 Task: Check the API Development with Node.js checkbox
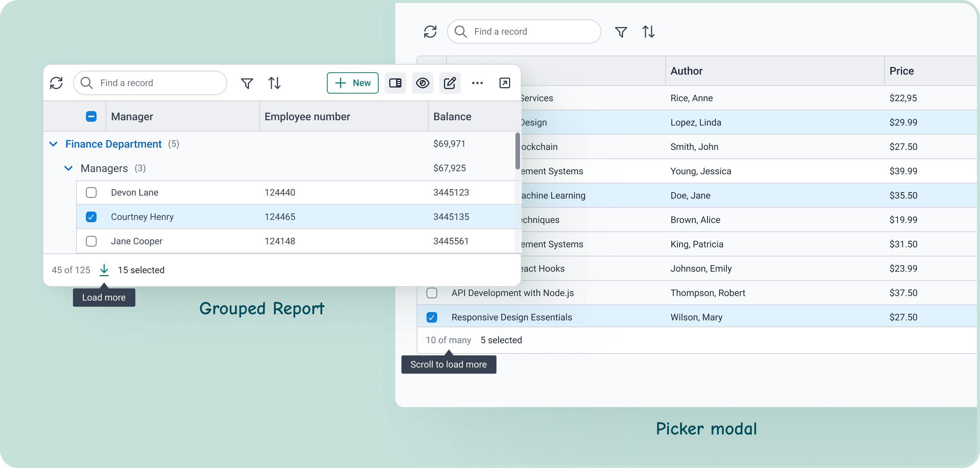point(432,293)
